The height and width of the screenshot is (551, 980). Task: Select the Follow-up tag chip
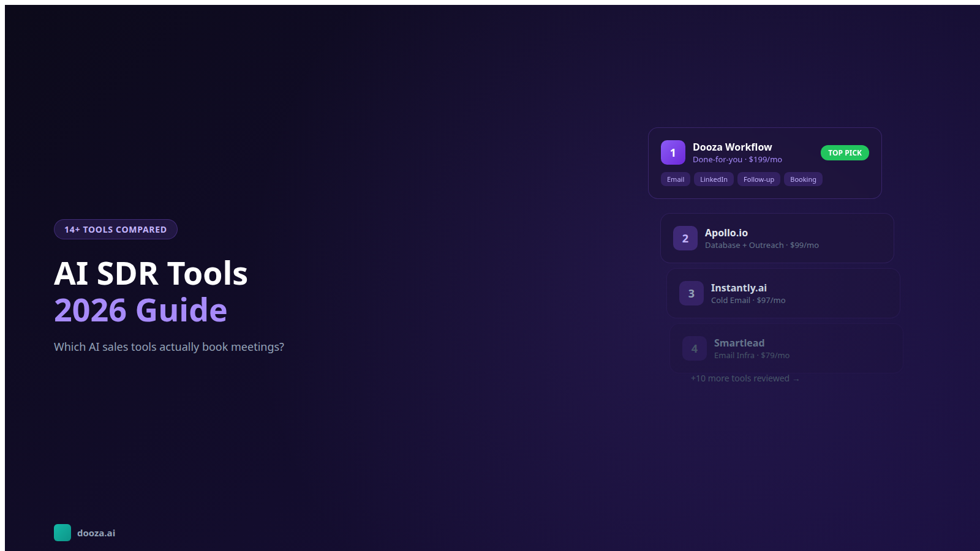[x=759, y=179]
